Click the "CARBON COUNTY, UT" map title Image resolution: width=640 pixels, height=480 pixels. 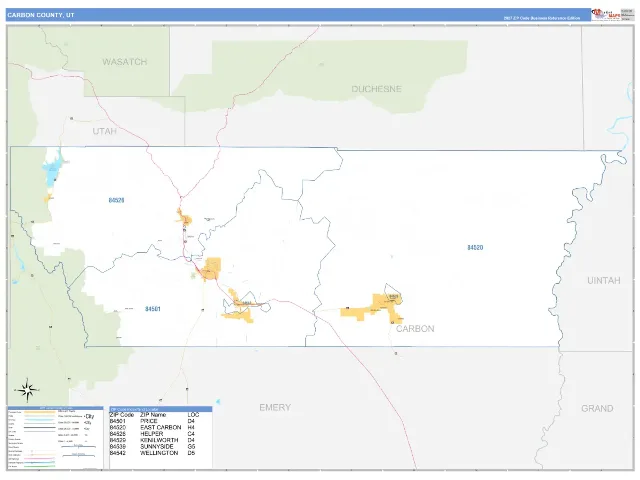click(41, 15)
